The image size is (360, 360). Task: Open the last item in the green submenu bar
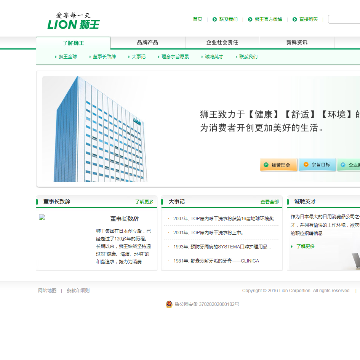pyautogui.click(x=248, y=57)
